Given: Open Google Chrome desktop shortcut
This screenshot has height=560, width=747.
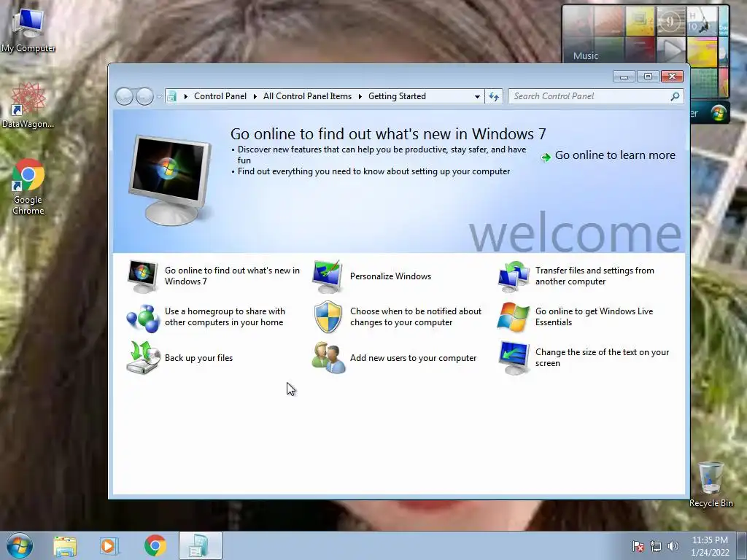Looking at the screenshot, I should click(x=28, y=187).
